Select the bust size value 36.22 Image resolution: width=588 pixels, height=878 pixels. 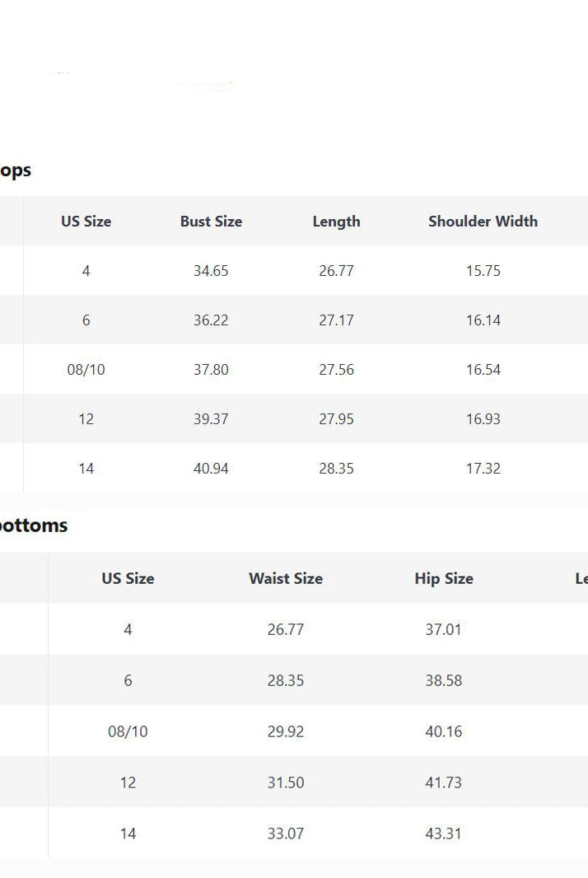(211, 320)
